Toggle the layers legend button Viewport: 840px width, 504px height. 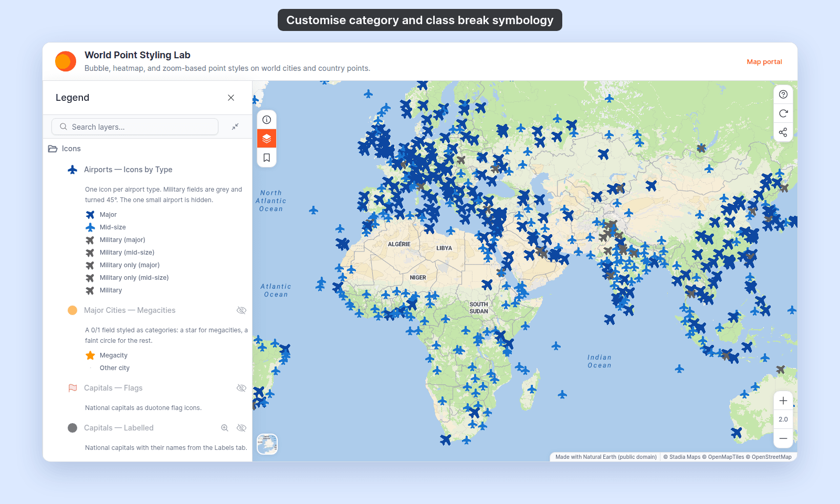(x=267, y=139)
